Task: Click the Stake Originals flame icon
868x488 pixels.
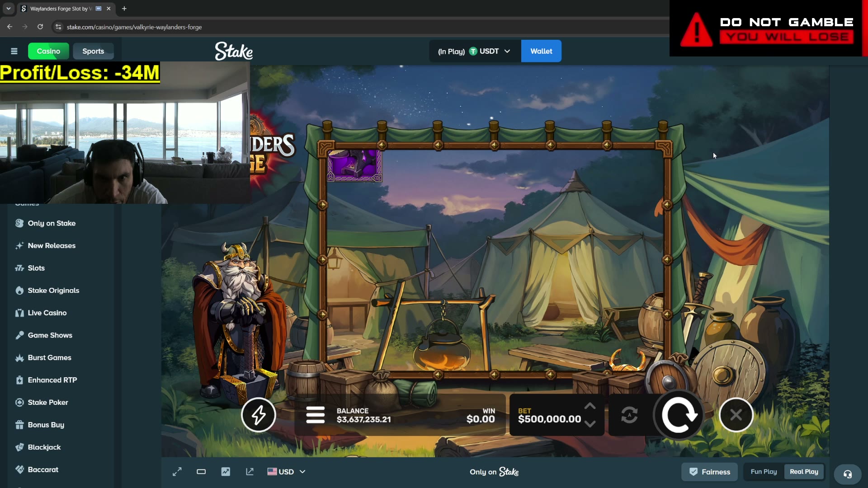Action: coord(19,291)
